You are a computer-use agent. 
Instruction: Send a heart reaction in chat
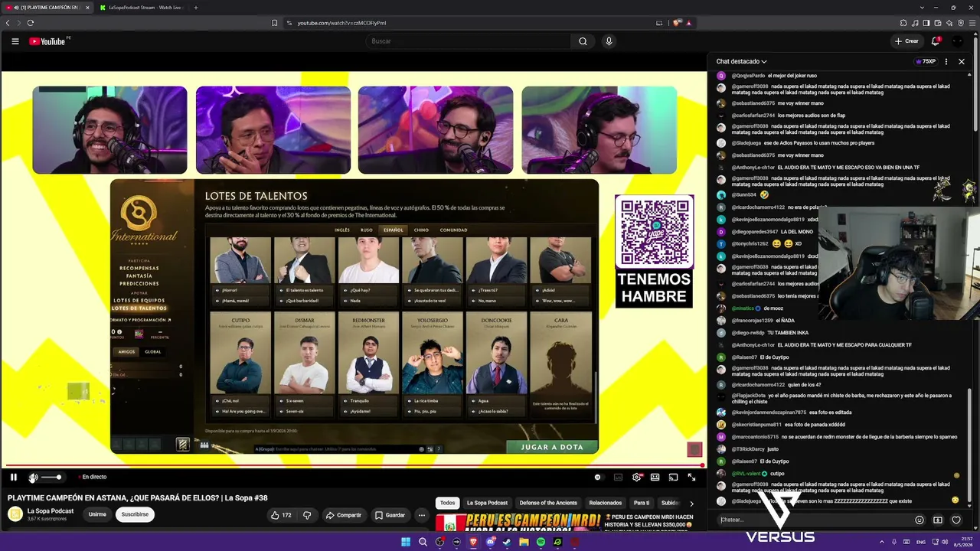956,520
